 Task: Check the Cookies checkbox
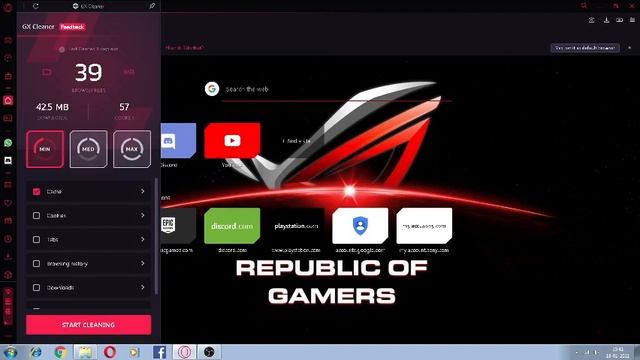36,215
